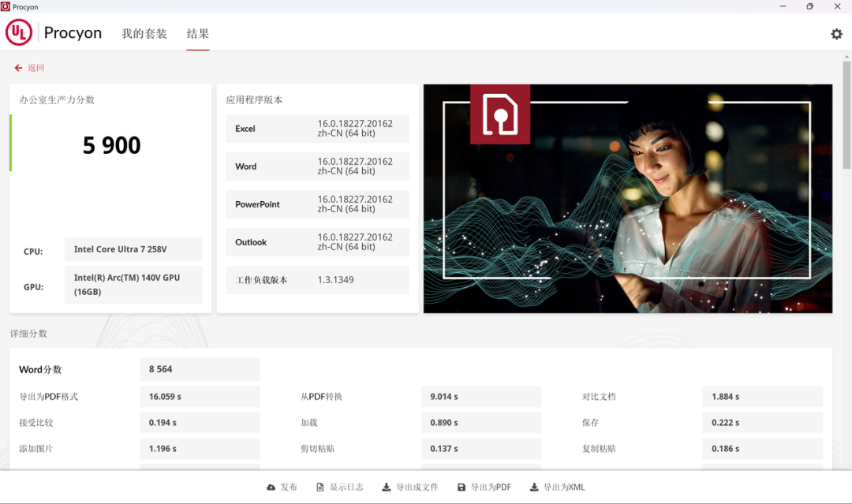Click the export as PDF save icon

pyautogui.click(x=461, y=487)
